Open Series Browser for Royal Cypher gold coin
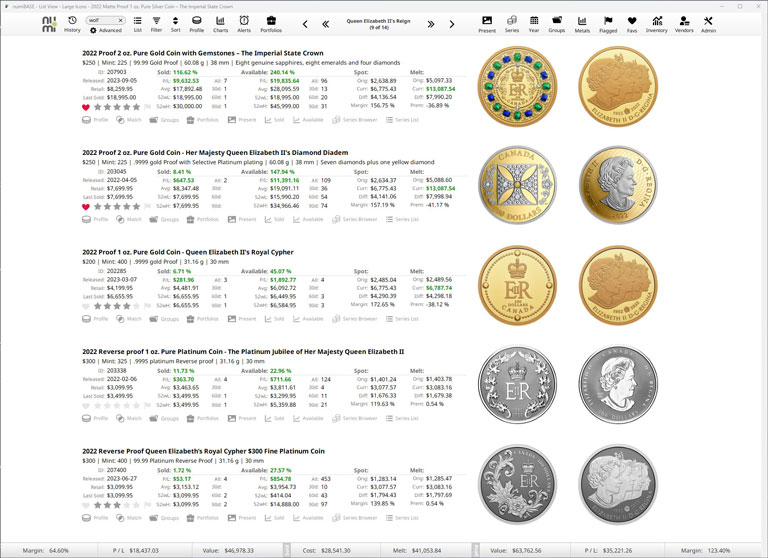This screenshot has height=558, width=768. click(355, 318)
